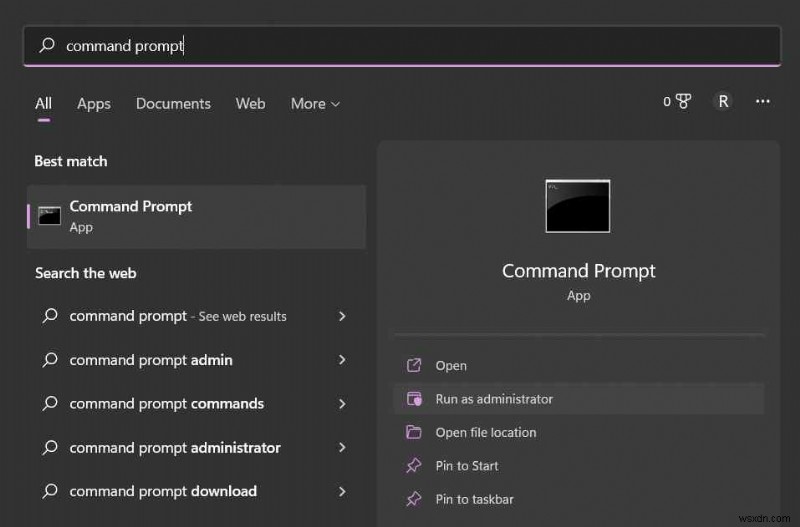Switch to the Web tab
800x527 pixels.
click(x=250, y=104)
